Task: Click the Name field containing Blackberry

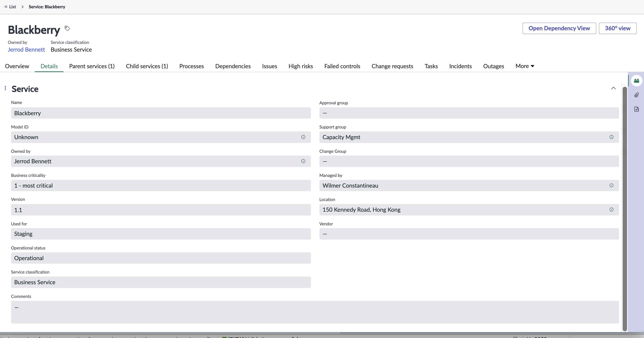Action: point(161,113)
